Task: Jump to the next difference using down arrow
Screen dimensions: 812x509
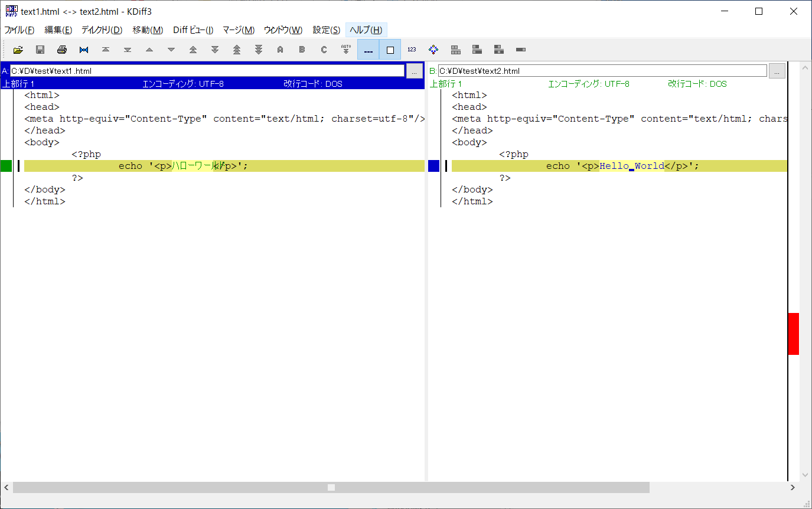Action: pyautogui.click(x=171, y=50)
